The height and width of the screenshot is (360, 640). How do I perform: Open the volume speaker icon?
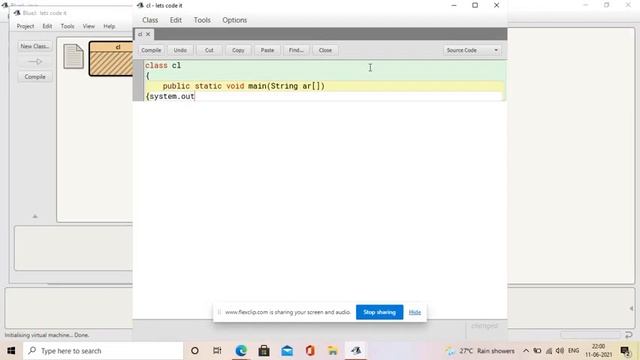pyautogui.click(x=560, y=351)
